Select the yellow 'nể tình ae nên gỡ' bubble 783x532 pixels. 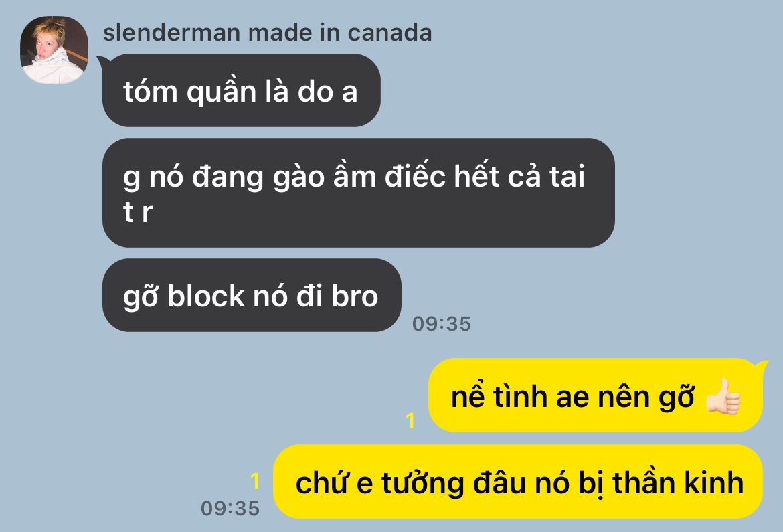click(596, 395)
